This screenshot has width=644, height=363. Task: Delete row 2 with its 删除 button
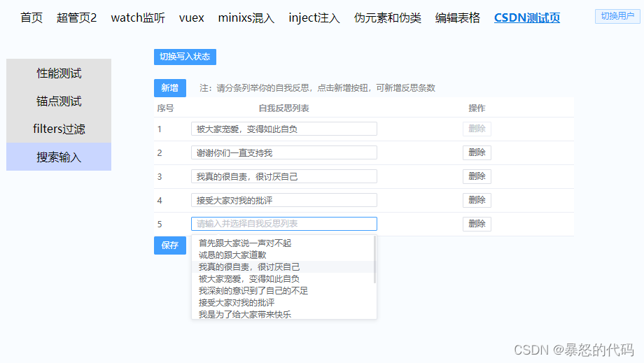pyautogui.click(x=477, y=152)
